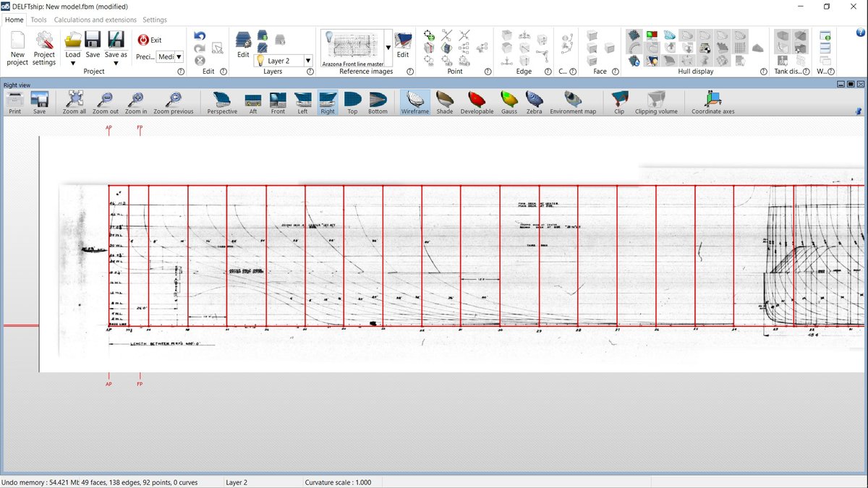This screenshot has width=868, height=488.
Task: Open the Tools ribbon tab
Action: point(39,20)
